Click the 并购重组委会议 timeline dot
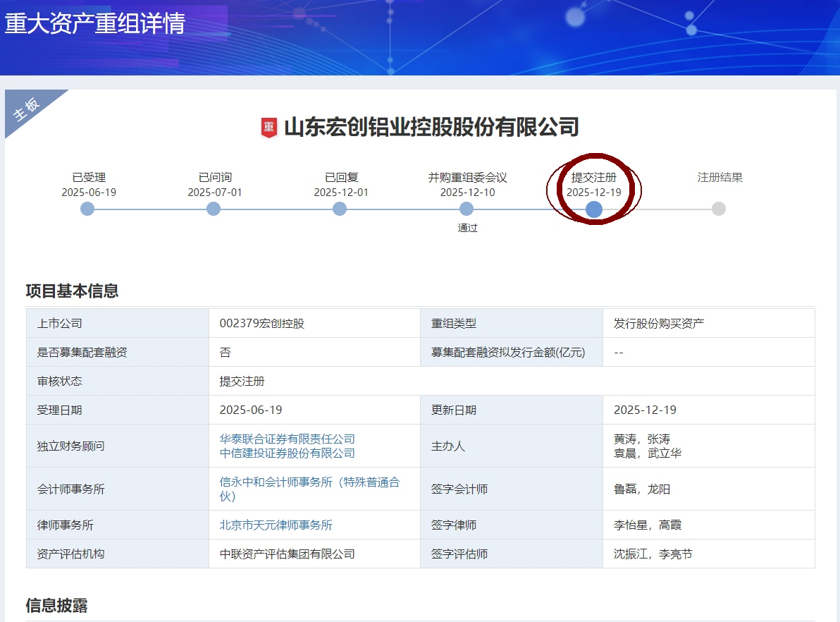Screen dimensions: 840x622 [x=467, y=209]
